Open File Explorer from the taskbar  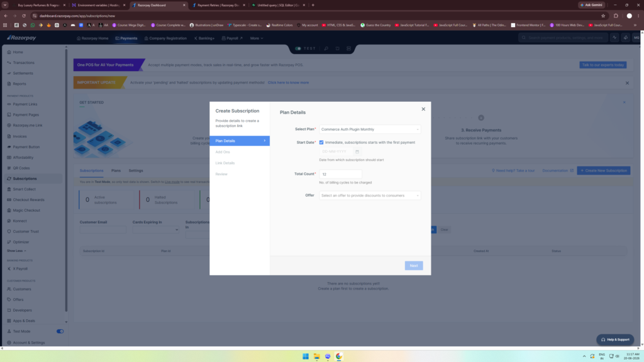tap(317, 356)
